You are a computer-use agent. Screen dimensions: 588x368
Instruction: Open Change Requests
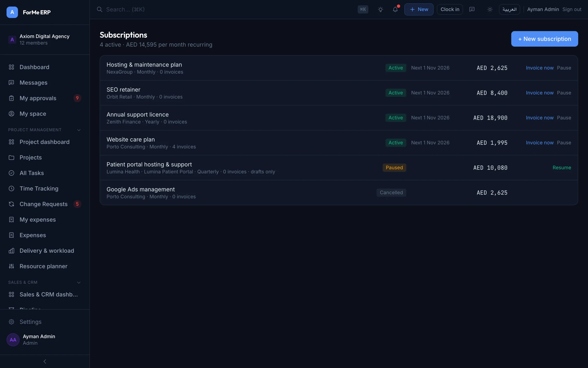pos(45,204)
